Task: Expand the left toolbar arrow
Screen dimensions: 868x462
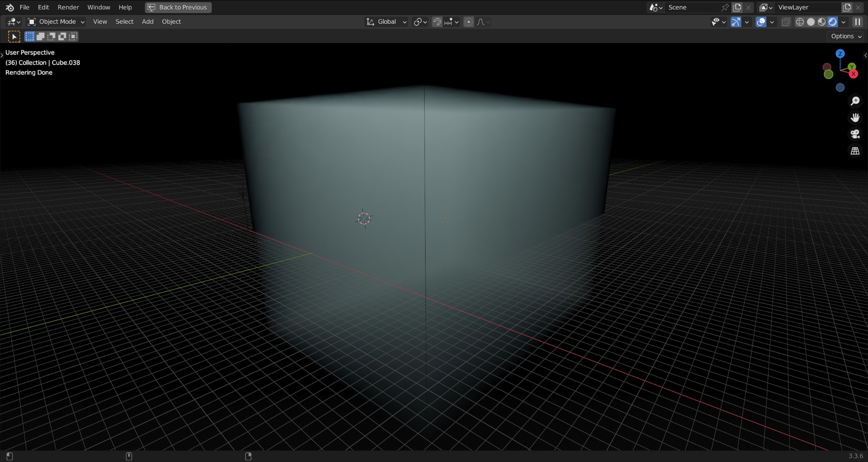Action: (2, 55)
